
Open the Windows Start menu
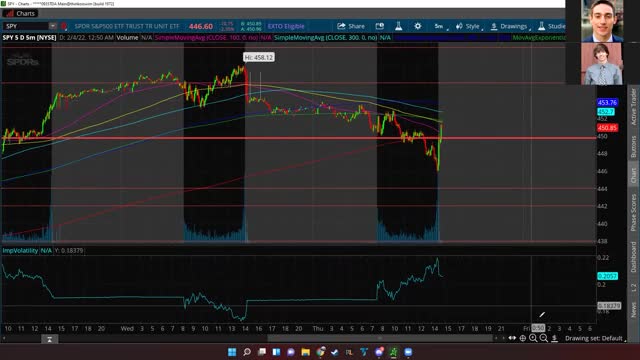tap(232, 352)
